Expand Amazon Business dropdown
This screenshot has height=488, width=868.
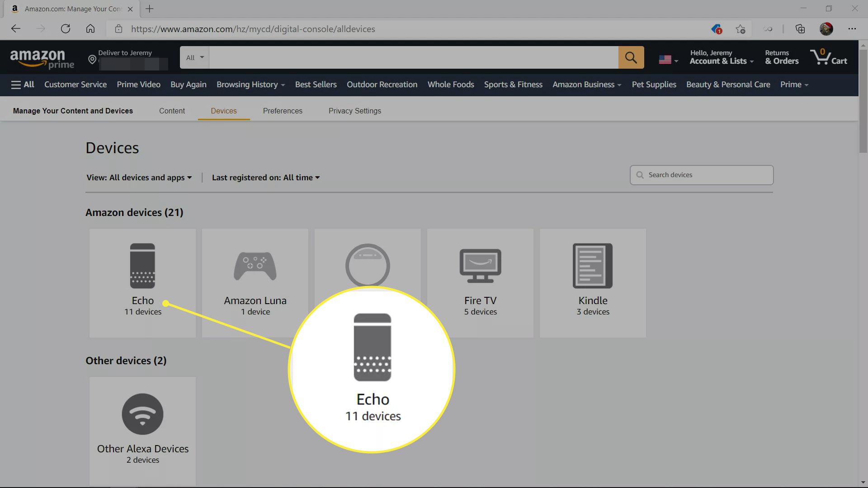coord(587,84)
